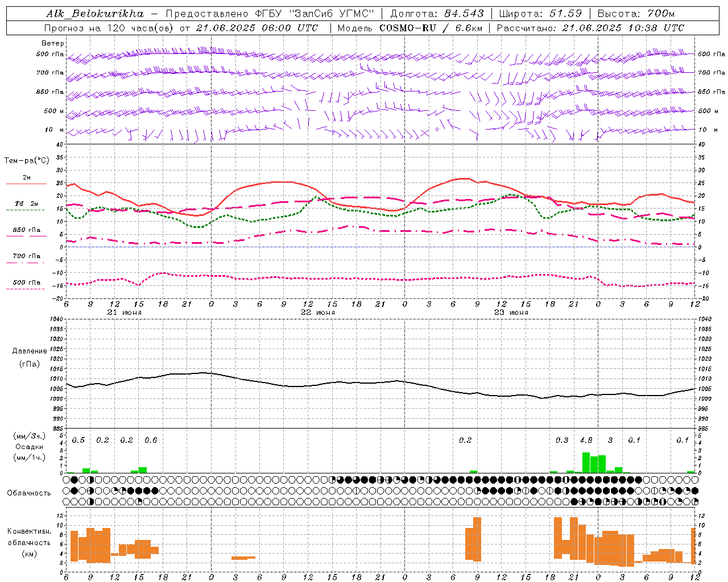Click the Ветер wind panel label
The height and width of the screenshot is (582, 728).
pyautogui.click(x=53, y=43)
